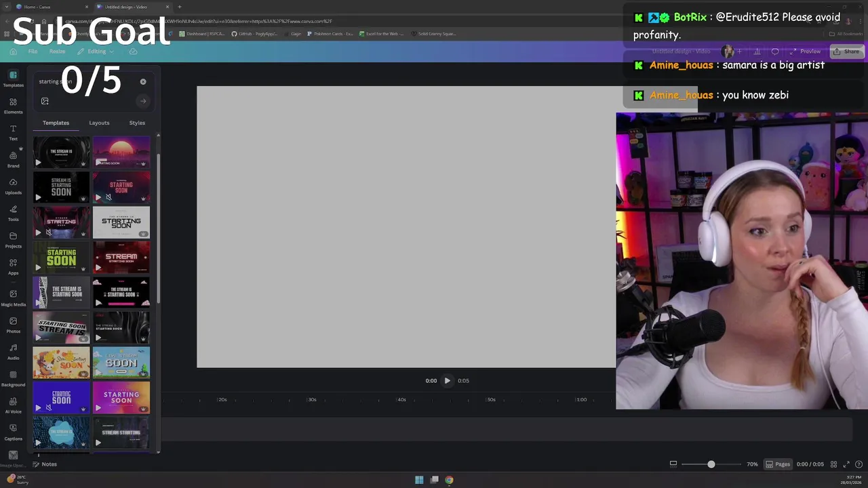The image size is (868, 488).
Task: Open the Uploads sidebar panel
Action: pyautogui.click(x=13, y=186)
